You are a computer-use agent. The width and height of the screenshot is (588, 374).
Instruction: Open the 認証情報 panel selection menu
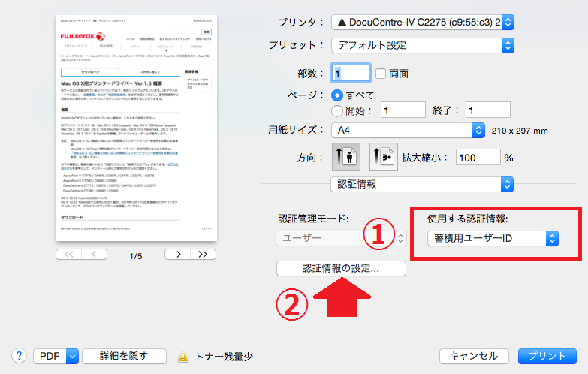click(417, 183)
